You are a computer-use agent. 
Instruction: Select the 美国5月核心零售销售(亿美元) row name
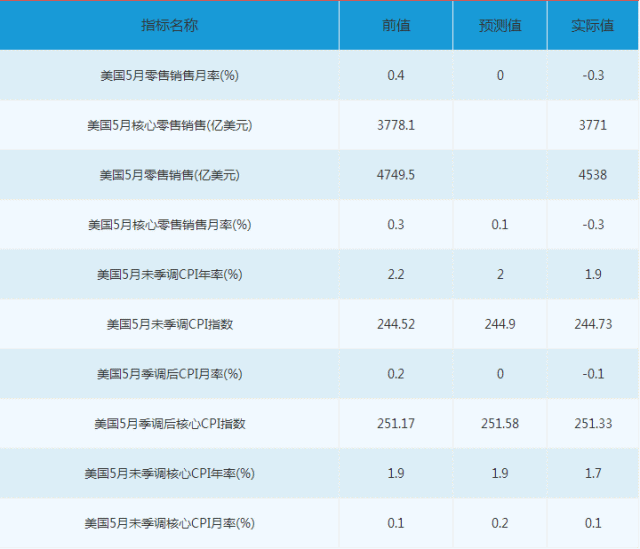pos(169,125)
